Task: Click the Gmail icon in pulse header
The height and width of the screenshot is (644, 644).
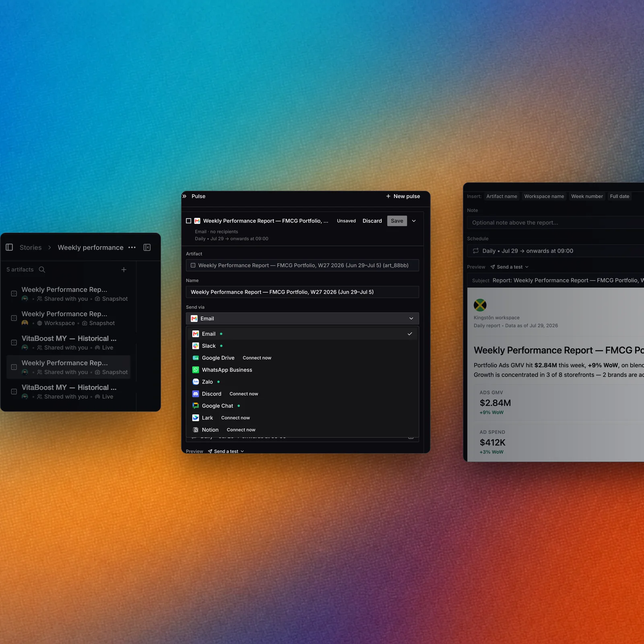Action: 197,221
